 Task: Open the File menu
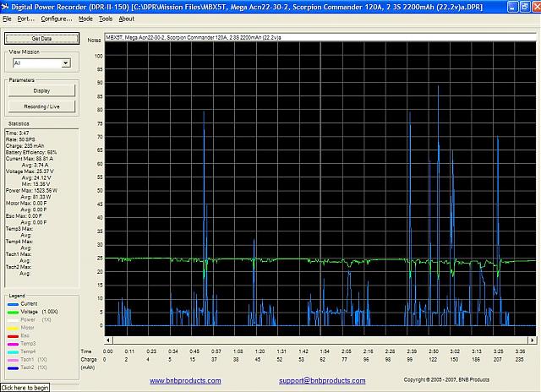[7, 18]
